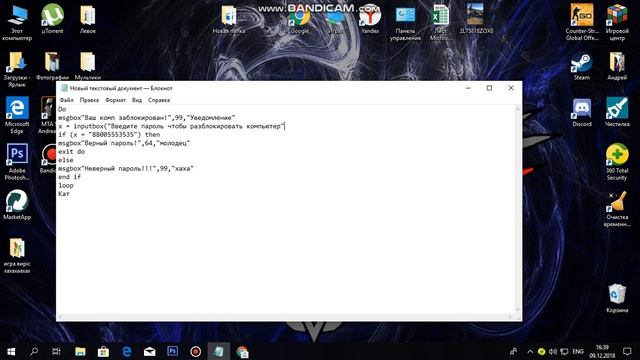This screenshot has height=360, width=640.
Task: Click the Notepad vertical scrollbar down arrow
Action: (518, 310)
